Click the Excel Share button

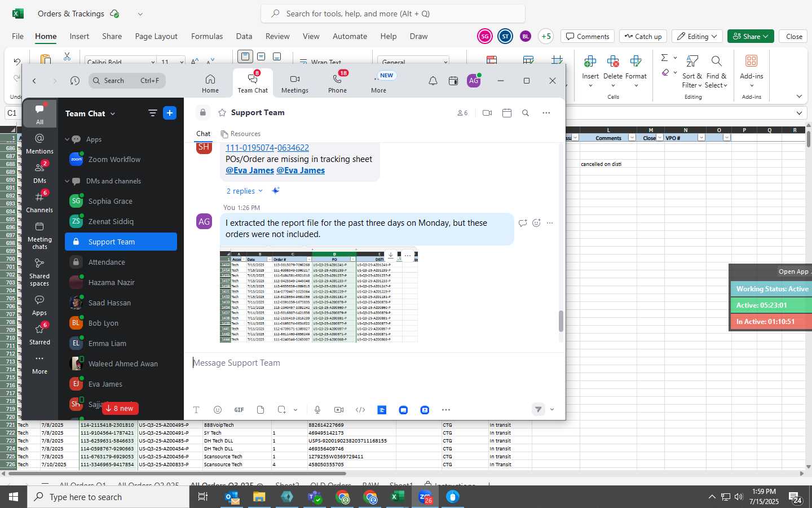pyautogui.click(x=751, y=36)
